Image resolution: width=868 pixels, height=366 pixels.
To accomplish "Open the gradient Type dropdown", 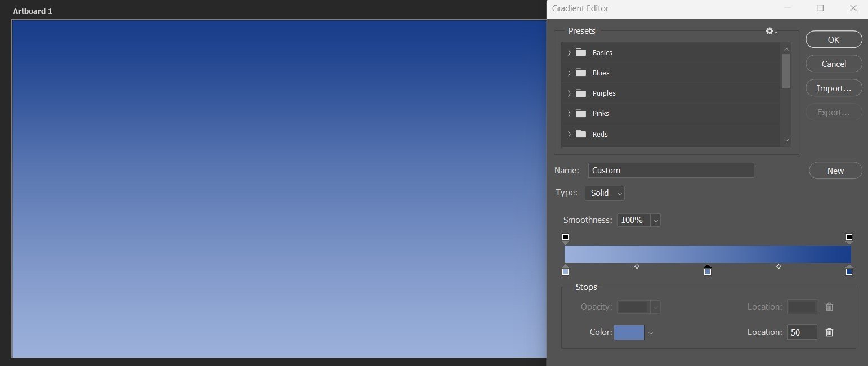I will (605, 193).
